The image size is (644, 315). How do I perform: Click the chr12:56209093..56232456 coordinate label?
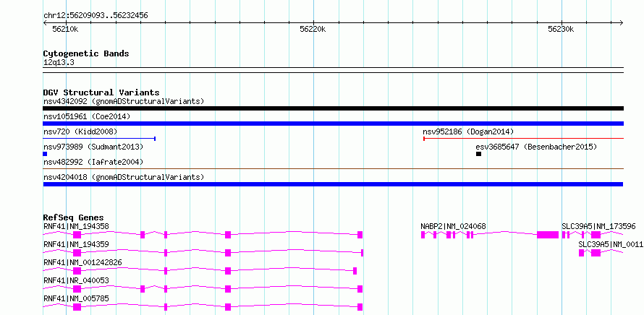[96, 16]
